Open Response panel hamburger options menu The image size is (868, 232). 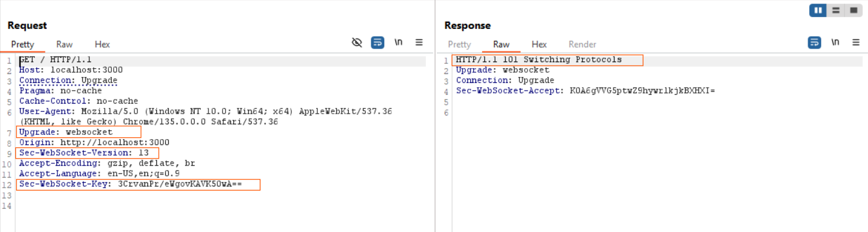tap(856, 43)
